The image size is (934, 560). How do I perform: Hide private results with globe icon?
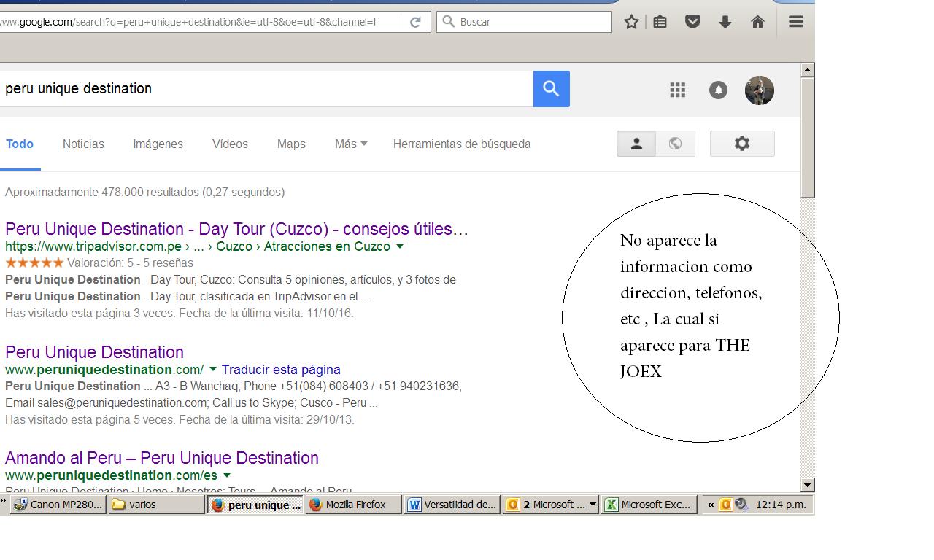676,144
